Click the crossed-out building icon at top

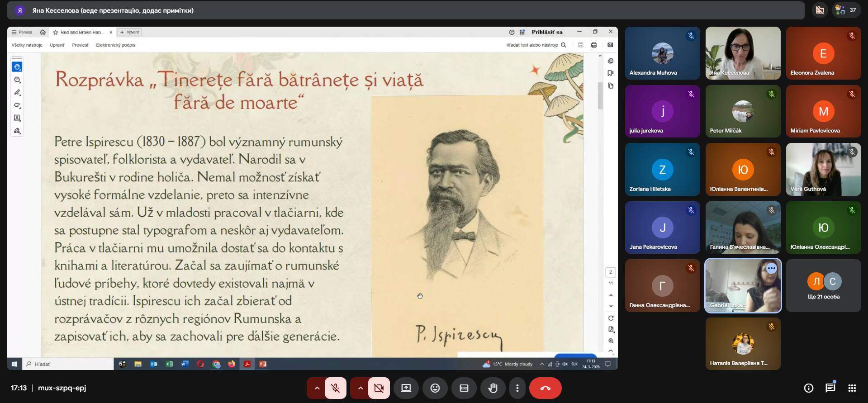(x=820, y=10)
